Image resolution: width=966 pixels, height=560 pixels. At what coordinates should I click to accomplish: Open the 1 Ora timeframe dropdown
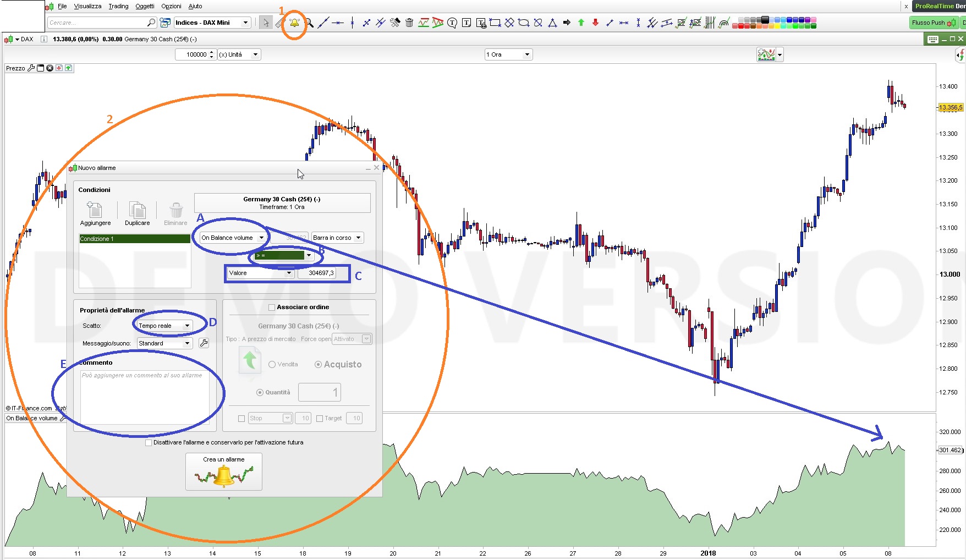click(508, 54)
